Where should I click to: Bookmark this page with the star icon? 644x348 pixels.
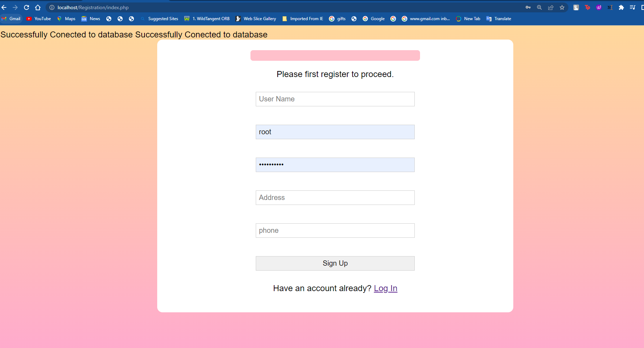click(562, 7)
